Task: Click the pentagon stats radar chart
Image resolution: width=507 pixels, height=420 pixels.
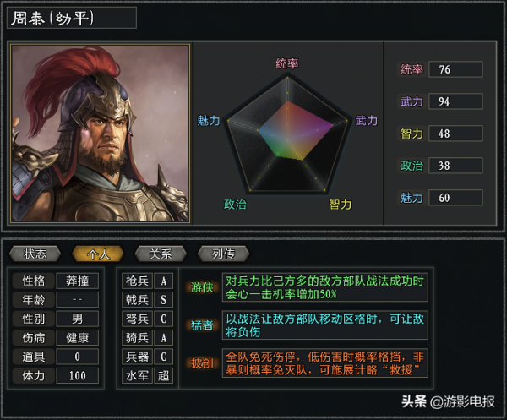Action: pyautogui.click(x=291, y=130)
